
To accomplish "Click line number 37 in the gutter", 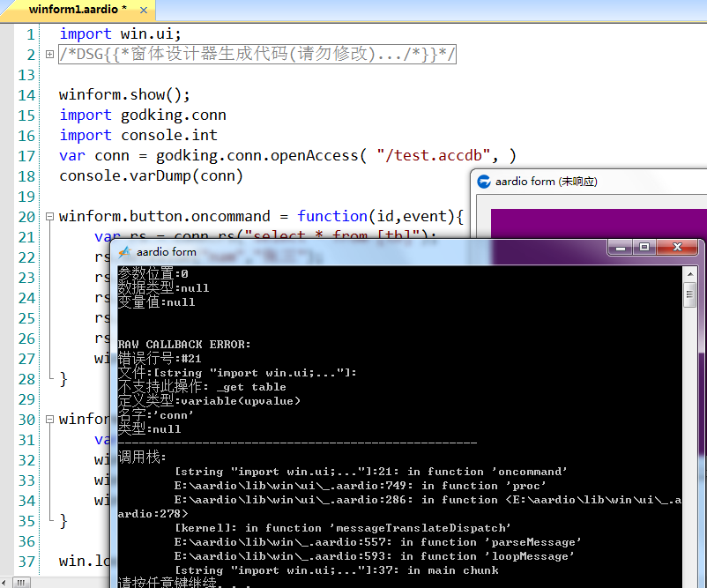I will click(x=26, y=562).
